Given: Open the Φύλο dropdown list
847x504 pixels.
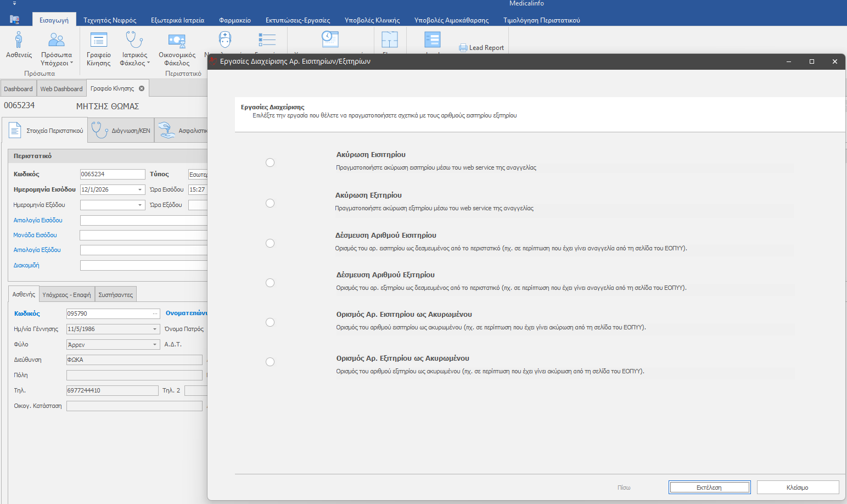Looking at the screenshot, I should [x=155, y=345].
